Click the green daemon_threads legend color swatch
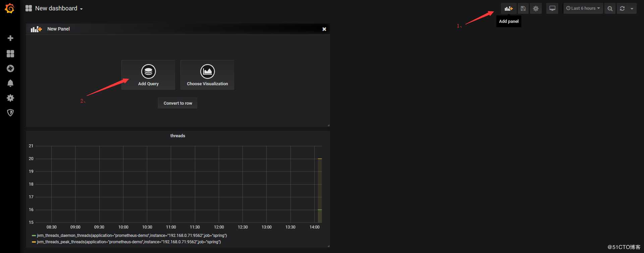This screenshot has height=253, width=644. [34, 236]
